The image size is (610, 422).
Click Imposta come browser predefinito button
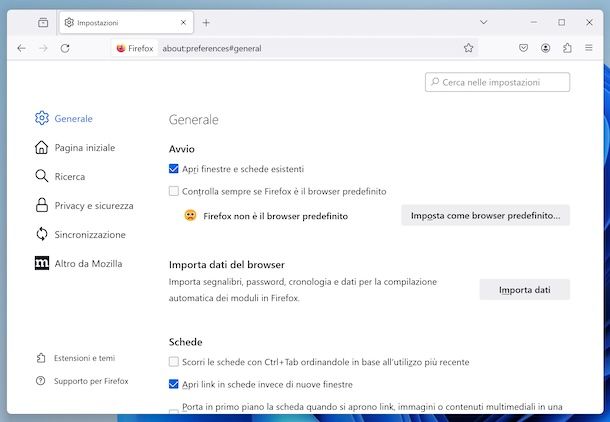tap(486, 215)
